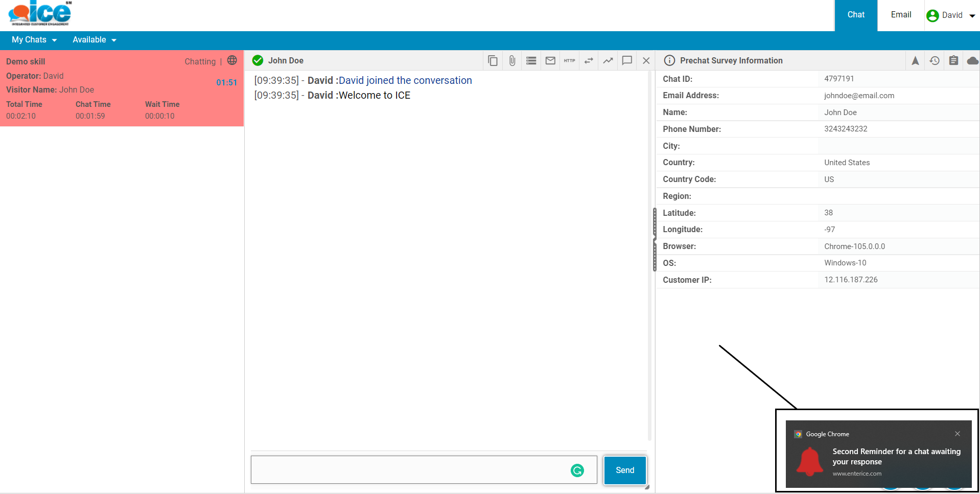Switch to the Chat tab
This screenshot has height=494, width=980.
point(856,15)
